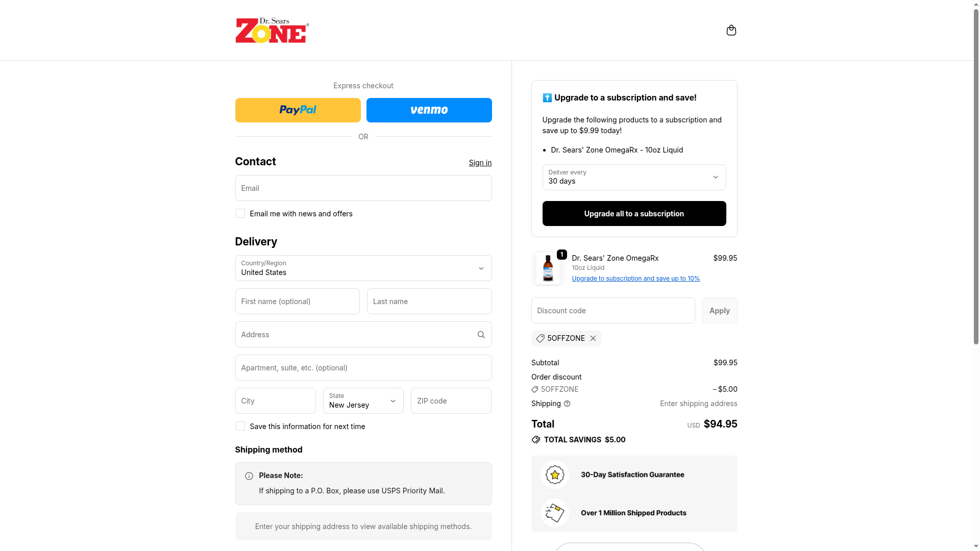The image size is (980, 551).
Task: Open the Sign in link
Action: point(480,163)
